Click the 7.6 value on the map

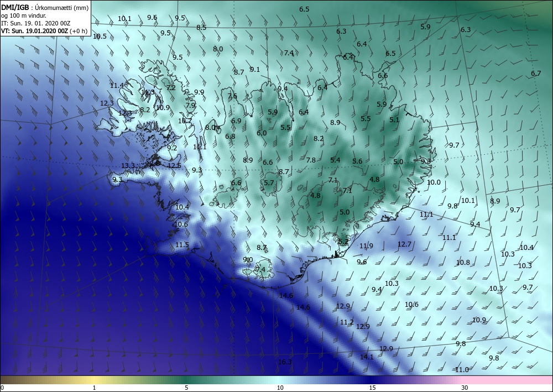232,96
